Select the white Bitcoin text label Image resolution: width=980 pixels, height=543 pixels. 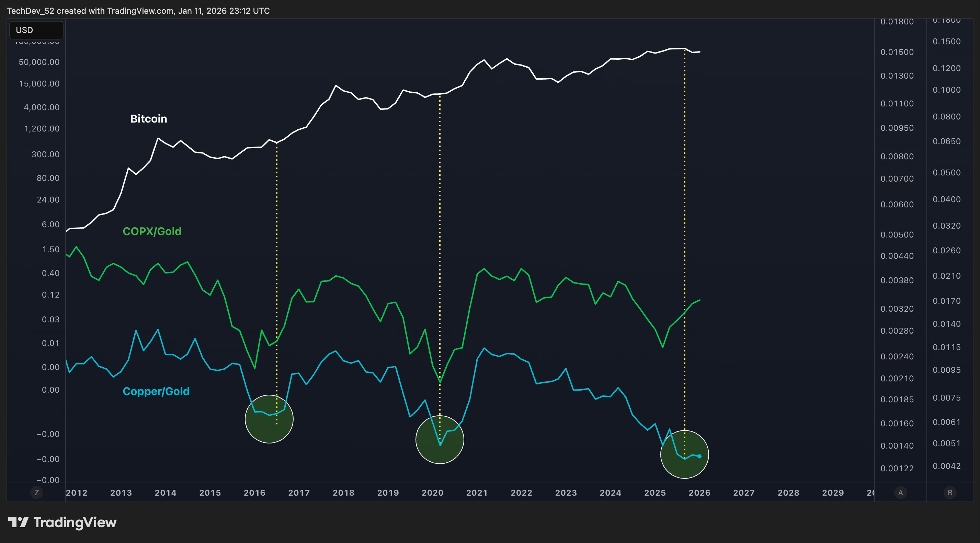148,119
